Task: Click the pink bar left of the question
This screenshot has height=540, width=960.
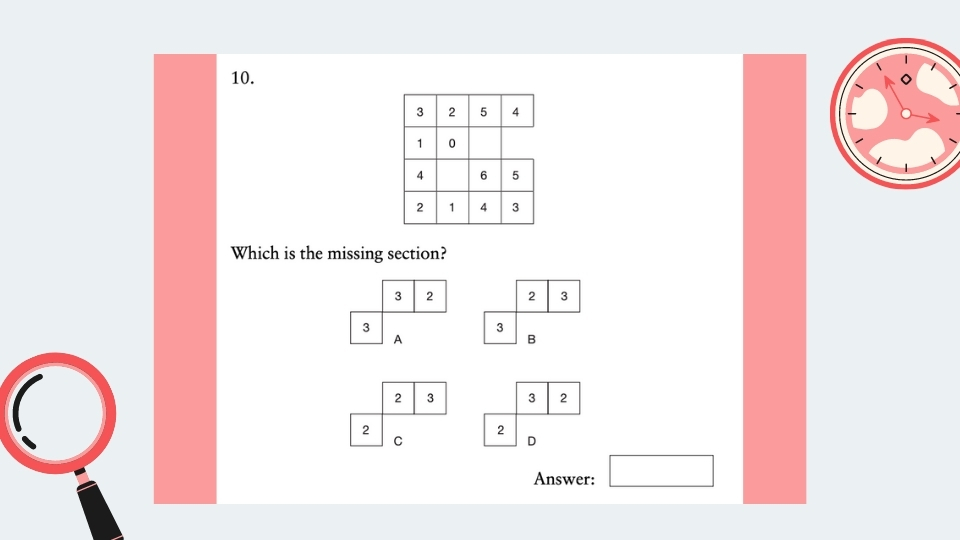Action: (185, 278)
